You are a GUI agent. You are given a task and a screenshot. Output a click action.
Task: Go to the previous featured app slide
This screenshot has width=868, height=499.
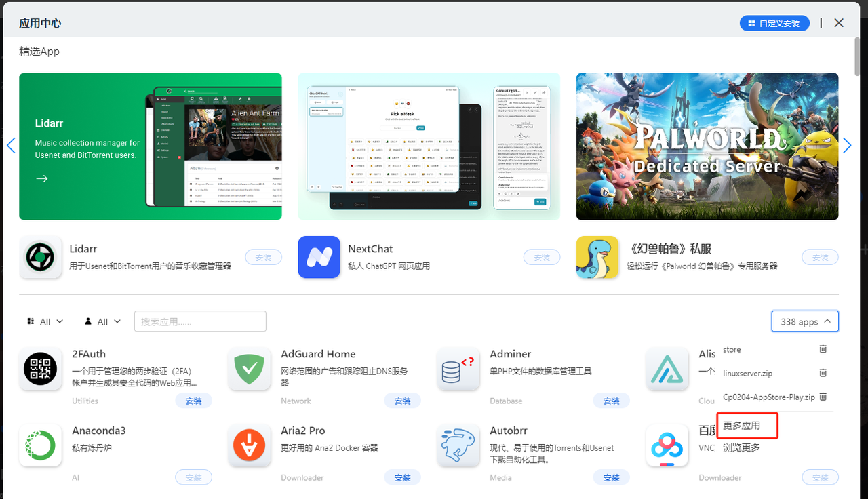pos(10,146)
